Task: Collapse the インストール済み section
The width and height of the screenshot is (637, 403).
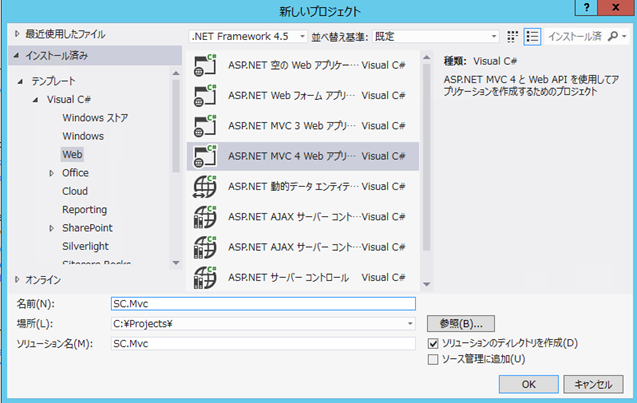Action: click(x=17, y=55)
